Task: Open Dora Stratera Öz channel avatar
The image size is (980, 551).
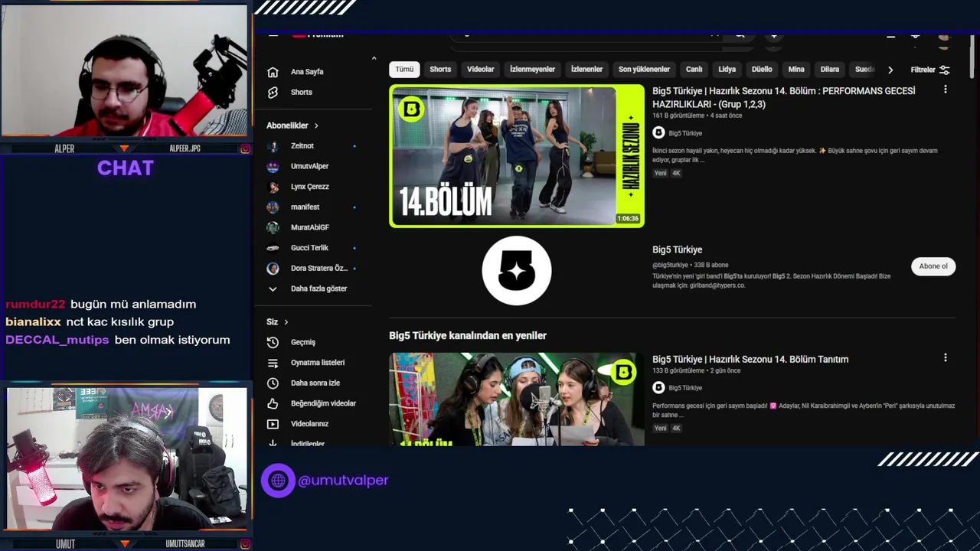Action: pos(273,269)
